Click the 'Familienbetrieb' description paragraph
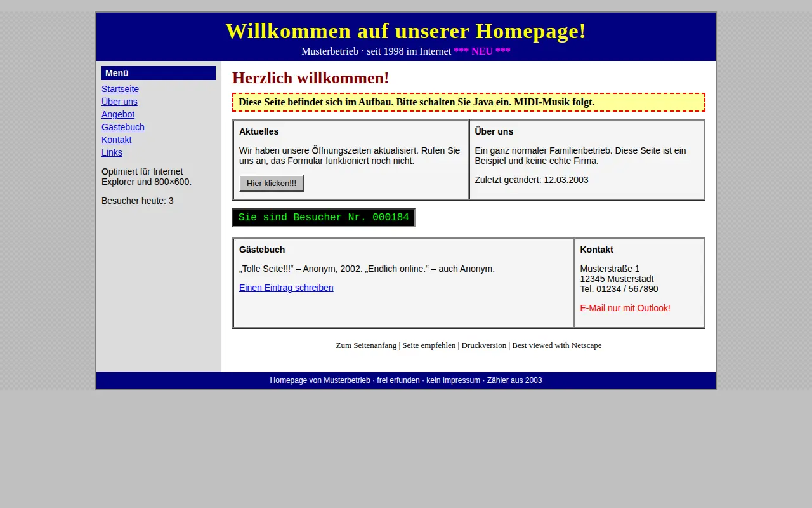This screenshot has height=508, width=812. tap(580, 156)
